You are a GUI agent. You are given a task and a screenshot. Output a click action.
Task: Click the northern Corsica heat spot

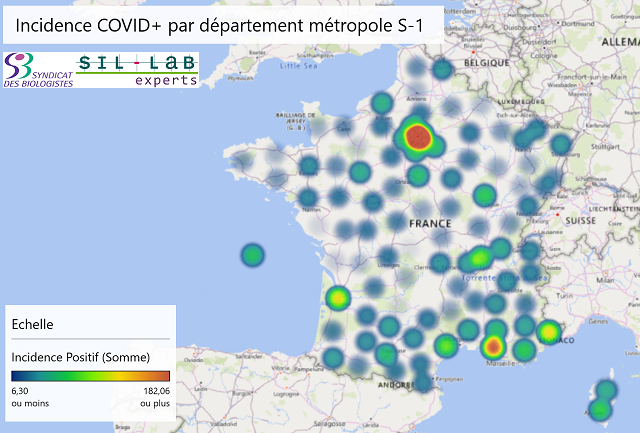(606, 390)
